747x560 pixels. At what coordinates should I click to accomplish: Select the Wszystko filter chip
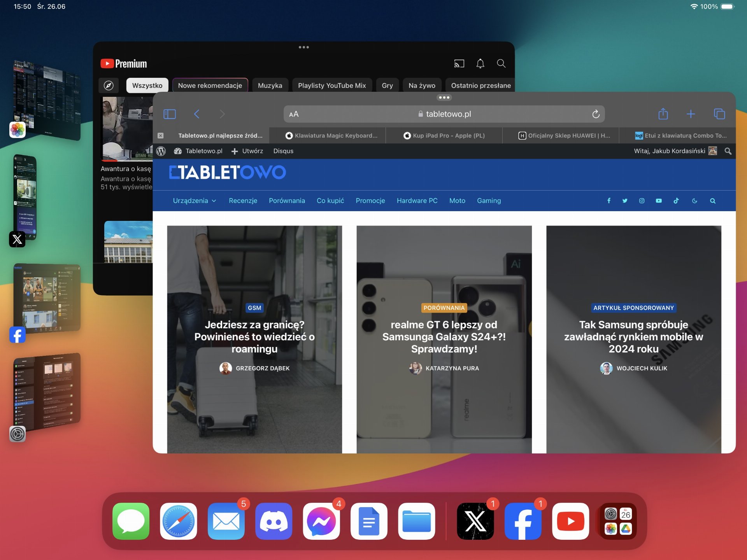(147, 86)
